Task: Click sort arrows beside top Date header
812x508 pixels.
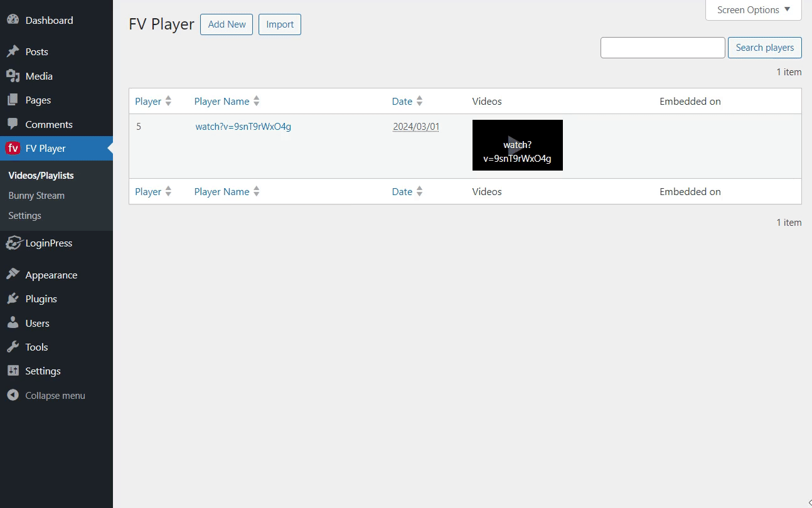Action: pos(419,101)
